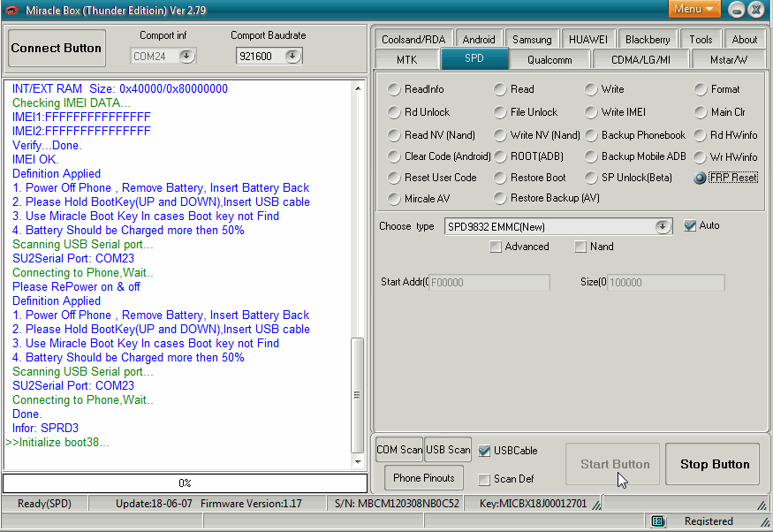Select the Format radio option
This screenshot has height=532, width=773.
click(x=701, y=89)
